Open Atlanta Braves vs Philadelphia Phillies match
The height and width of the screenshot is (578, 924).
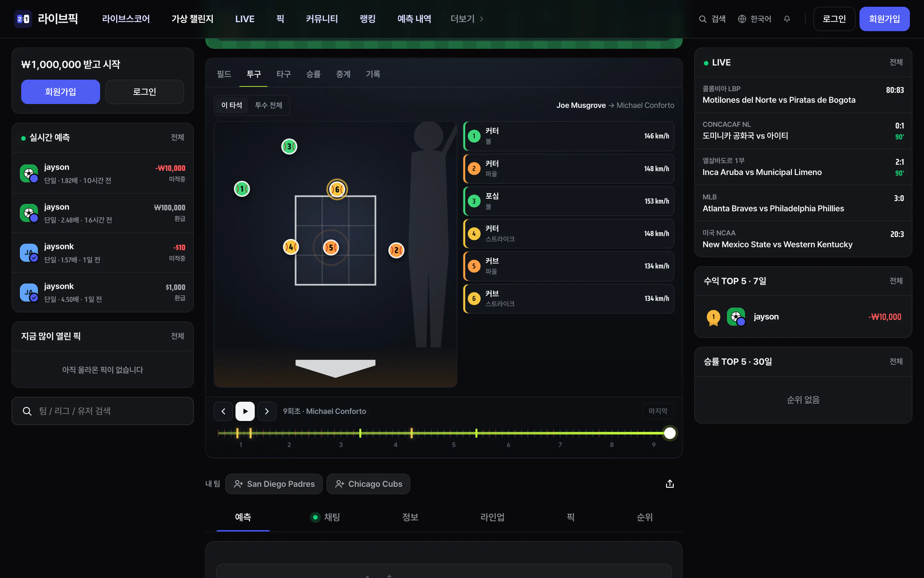803,203
